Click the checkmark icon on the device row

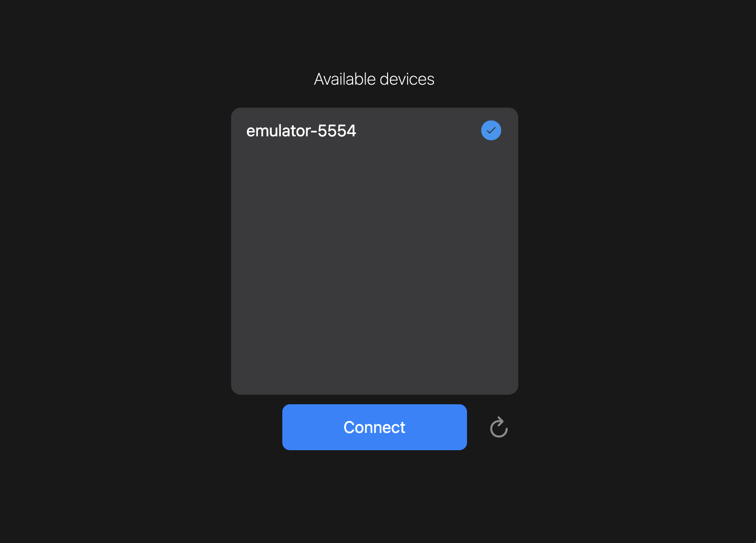[x=491, y=130]
